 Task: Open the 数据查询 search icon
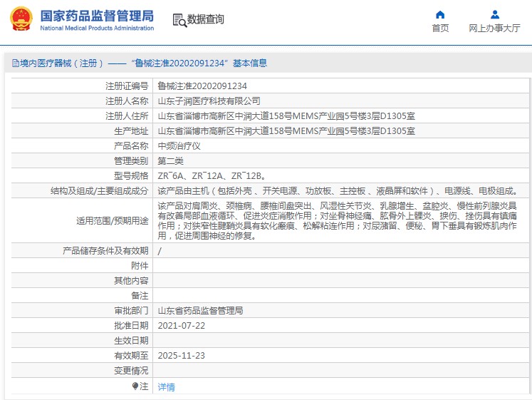click(x=179, y=21)
